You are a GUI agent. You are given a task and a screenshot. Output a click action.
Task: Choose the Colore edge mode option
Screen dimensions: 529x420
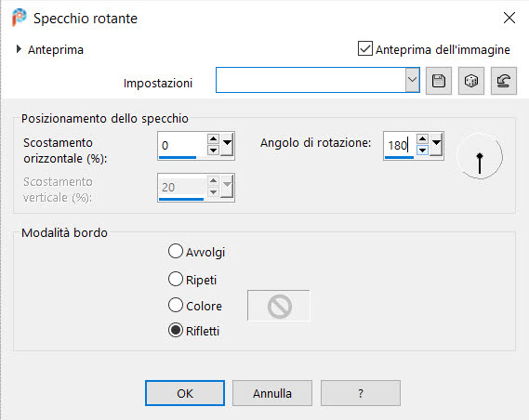[x=176, y=305]
